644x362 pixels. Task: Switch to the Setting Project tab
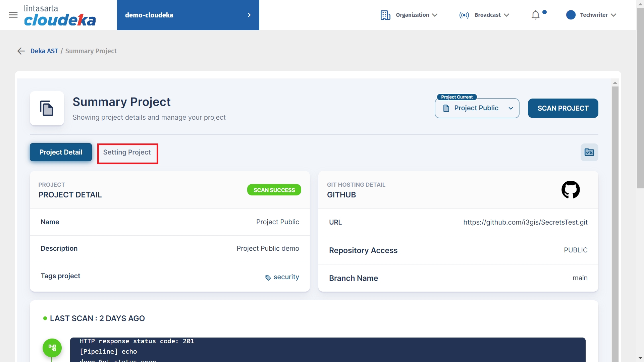[127, 153]
